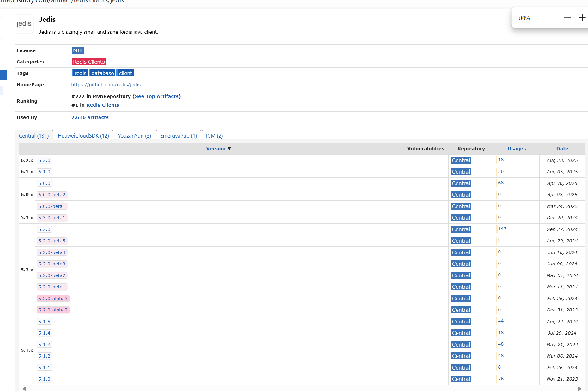Image resolution: width=588 pixels, height=391 pixels.
Task: Click the scrollbar right arrow
Action: pos(579,388)
